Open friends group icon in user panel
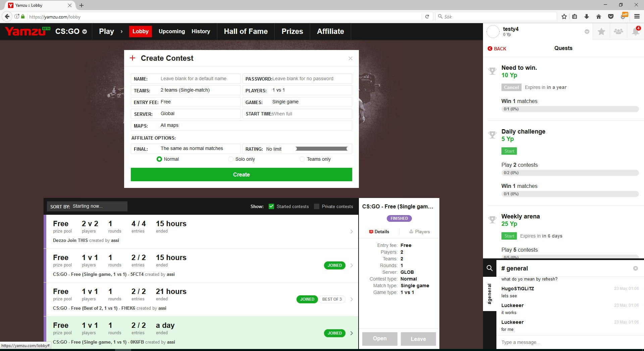 (x=619, y=32)
